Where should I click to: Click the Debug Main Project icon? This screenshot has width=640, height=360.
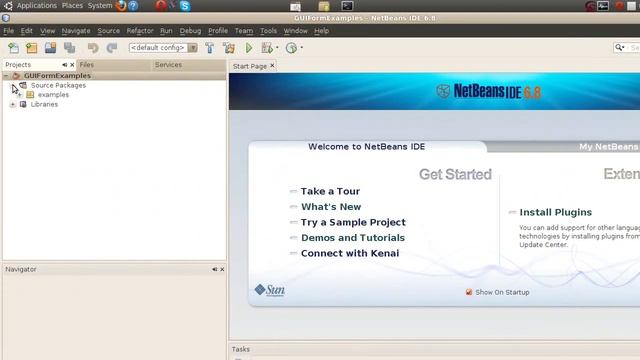pyautogui.click(x=267, y=48)
